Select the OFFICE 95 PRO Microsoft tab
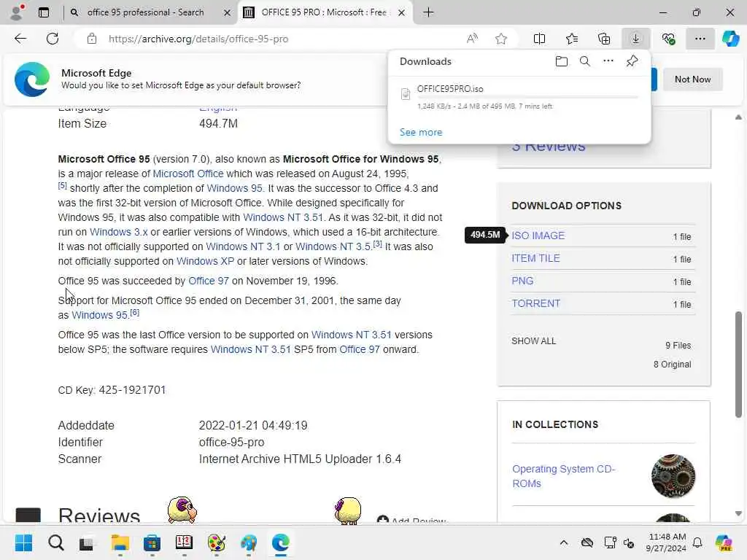This screenshot has width=747, height=560. pyautogui.click(x=323, y=12)
